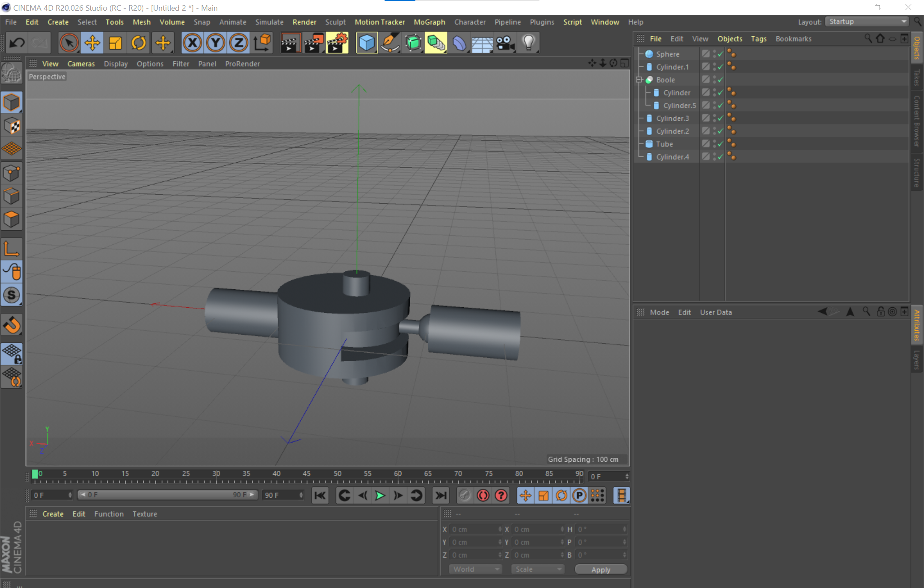Image resolution: width=924 pixels, height=588 pixels.
Task: Select the Rotate tool in top toolbar
Action: pos(139,43)
